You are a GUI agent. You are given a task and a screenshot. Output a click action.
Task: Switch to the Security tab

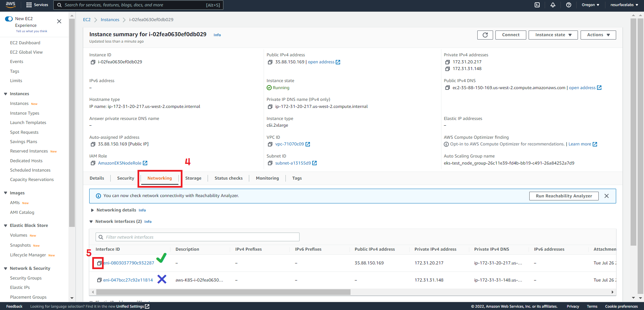click(125, 178)
